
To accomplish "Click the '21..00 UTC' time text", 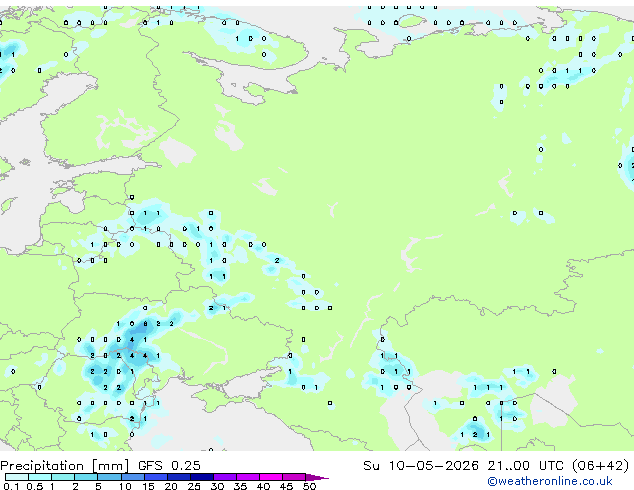I will point(525,466).
